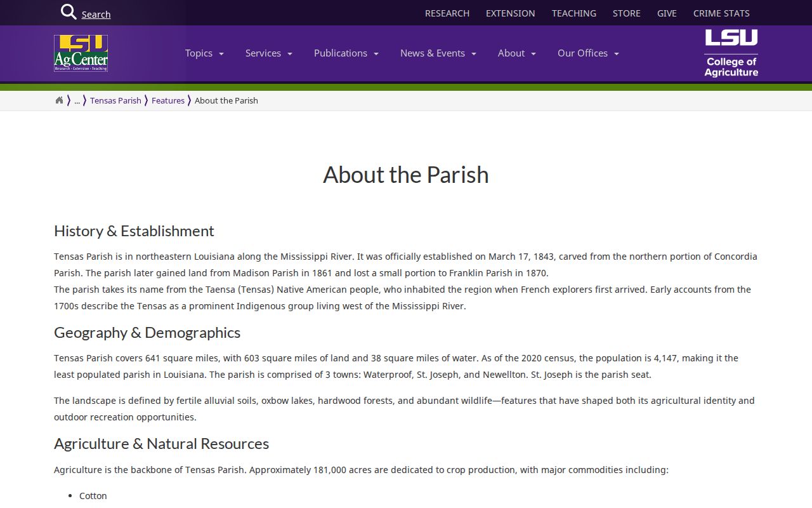The height and width of the screenshot is (508, 812).
Task: Open the Research top menu link
Action: click(447, 13)
